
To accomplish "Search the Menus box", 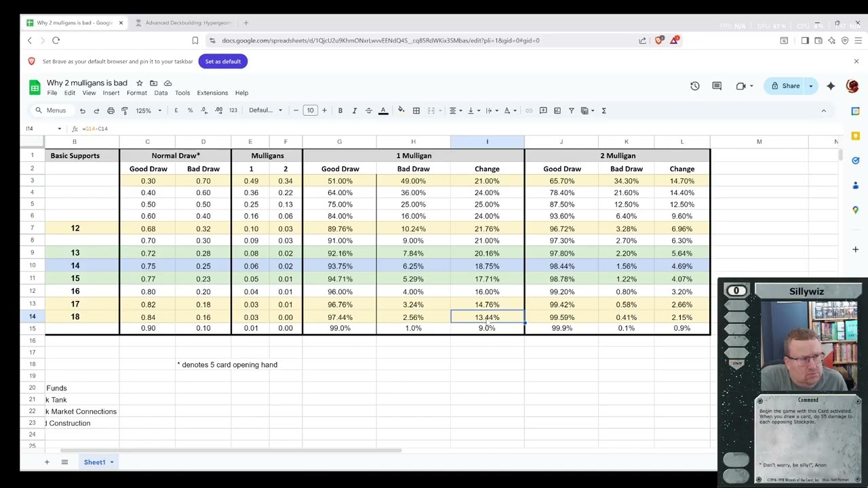I will 51,110.
